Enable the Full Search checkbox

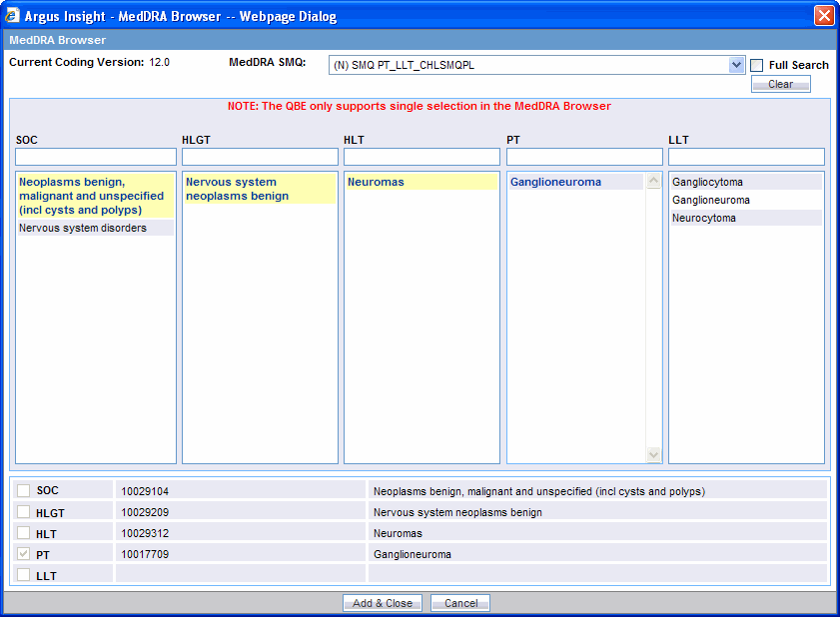756,65
